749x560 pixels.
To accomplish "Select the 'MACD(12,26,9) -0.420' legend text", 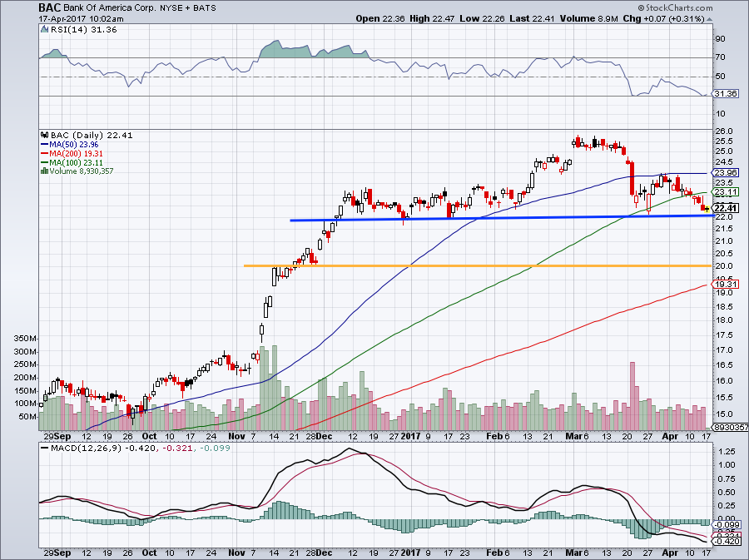I will coord(102,448).
